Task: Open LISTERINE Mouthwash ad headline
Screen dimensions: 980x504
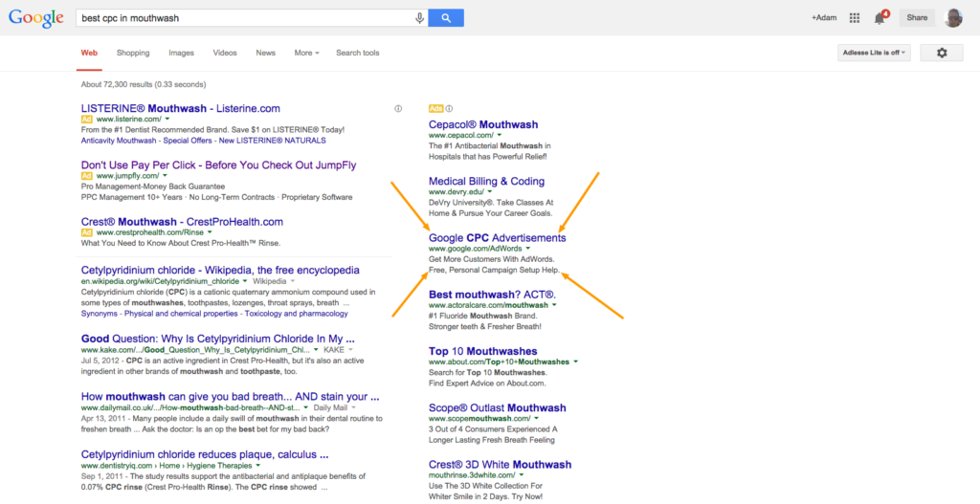Action: point(181,109)
